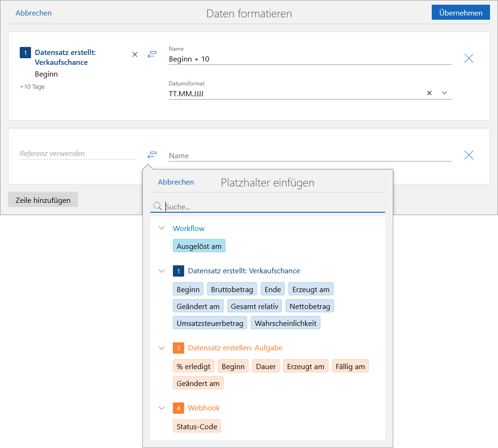This screenshot has height=448, width=498.
Task: Delete the second row using blue X
Action: point(468,155)
